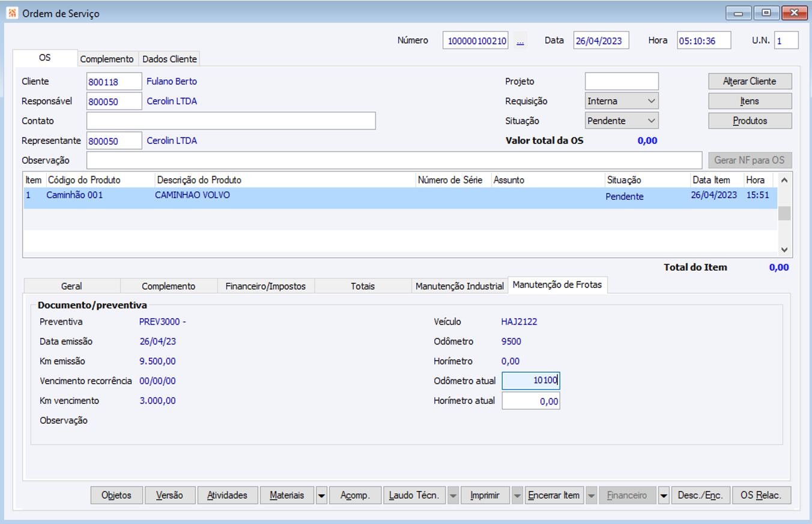Expand the arrow next to Imprimir
The image size is (812, 524).
(517, 496)
